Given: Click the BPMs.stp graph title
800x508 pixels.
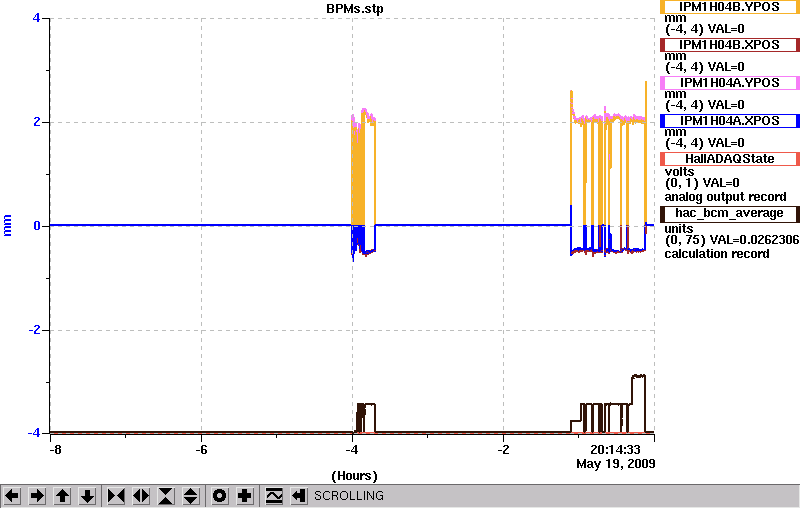Looking at the screenshot, I should tap(355, 9).
